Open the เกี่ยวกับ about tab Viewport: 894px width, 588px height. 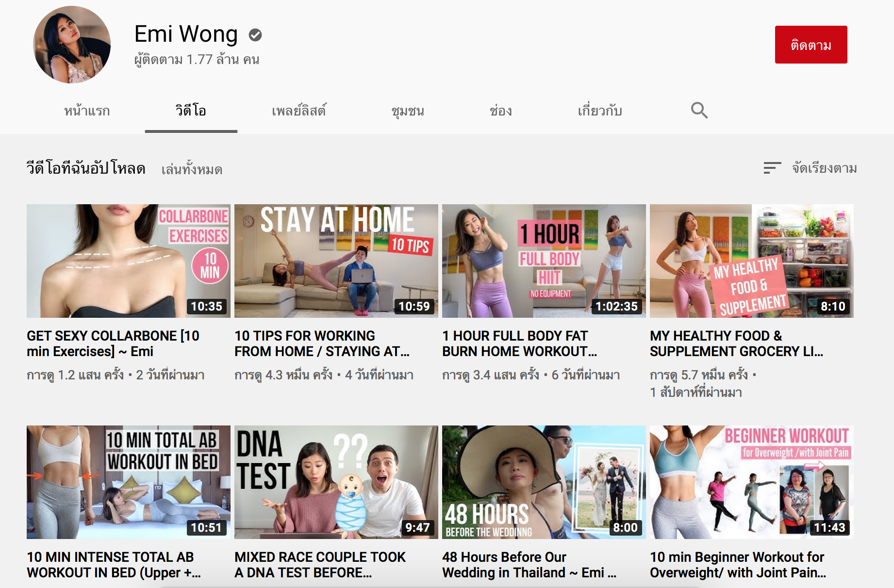[x=599, y=111]
